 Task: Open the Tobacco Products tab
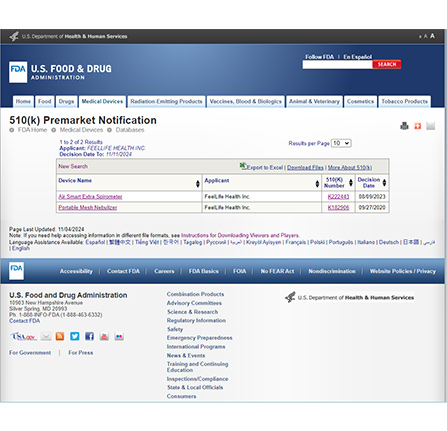pos(404,102)
